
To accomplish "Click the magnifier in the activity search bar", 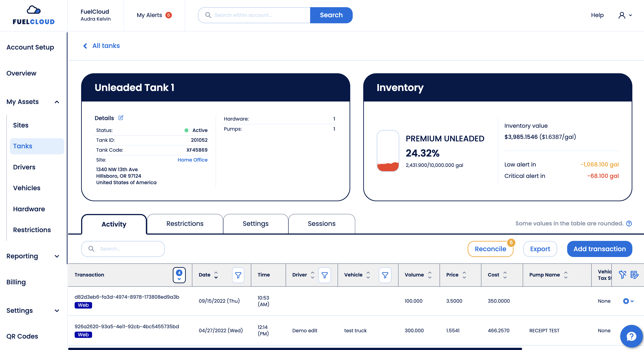I will (x=91, y=249).
